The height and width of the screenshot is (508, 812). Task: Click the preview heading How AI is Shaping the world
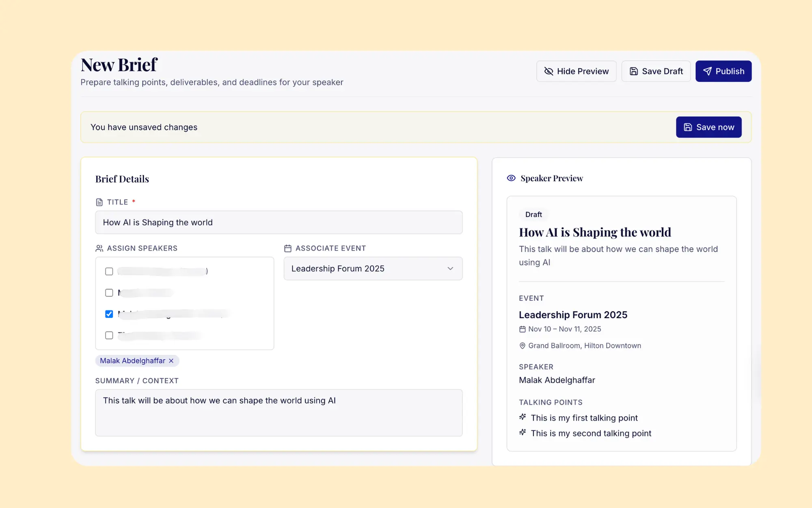(x=595, y=232)
